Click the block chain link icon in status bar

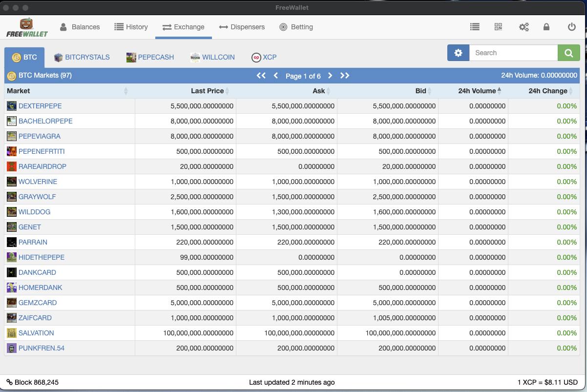coord(9,382)
